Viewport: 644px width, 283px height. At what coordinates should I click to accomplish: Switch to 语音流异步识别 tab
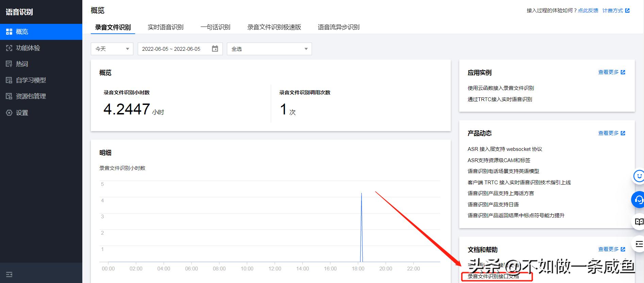tap(339, 27)
